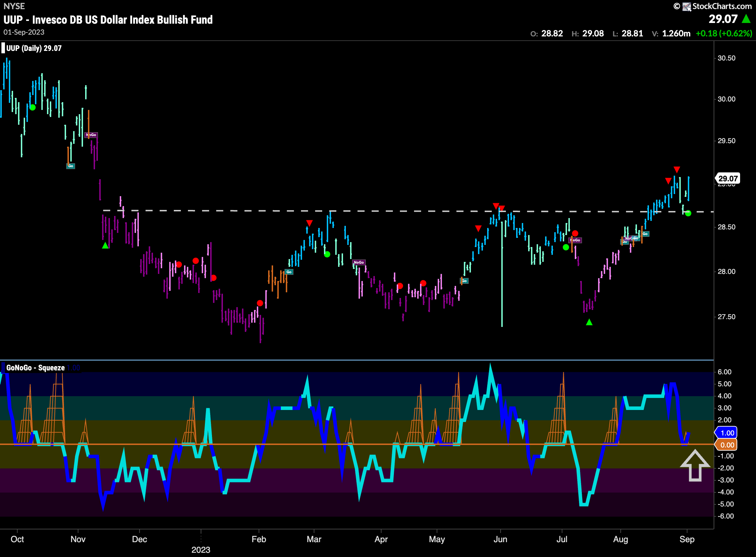Click the StockCharts.com logo icon
Screen dimensions: 756x557
pyautogui.click(x=687, y=6)
